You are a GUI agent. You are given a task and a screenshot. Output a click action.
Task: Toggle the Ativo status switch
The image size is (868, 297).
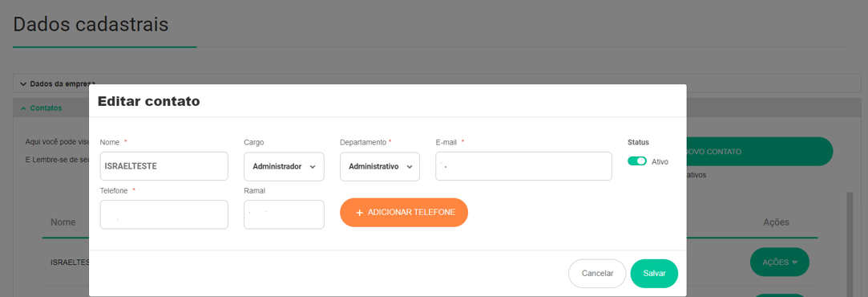(637, 161)
